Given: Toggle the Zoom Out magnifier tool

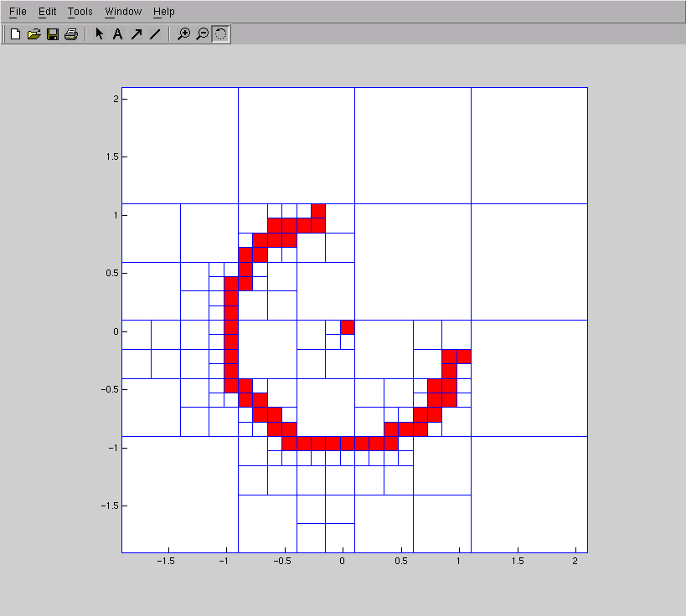Looking at the screenshot, I should point(202,34).
